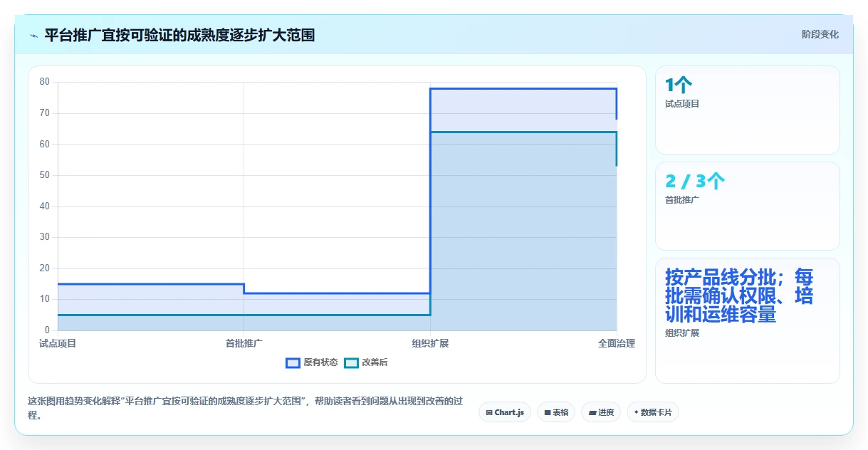
Task: Click the lightning icon beside the title
Action: point(34,36)
